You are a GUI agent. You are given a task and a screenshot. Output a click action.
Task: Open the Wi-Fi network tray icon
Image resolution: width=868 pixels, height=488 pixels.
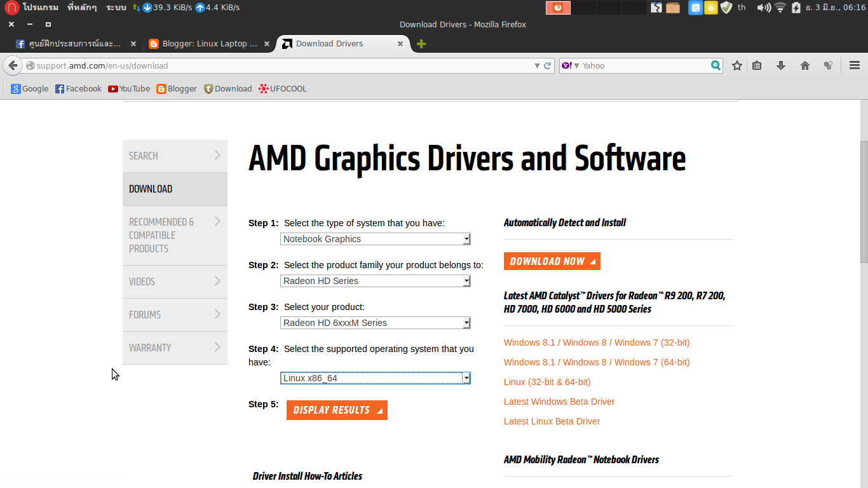point(780,7)
